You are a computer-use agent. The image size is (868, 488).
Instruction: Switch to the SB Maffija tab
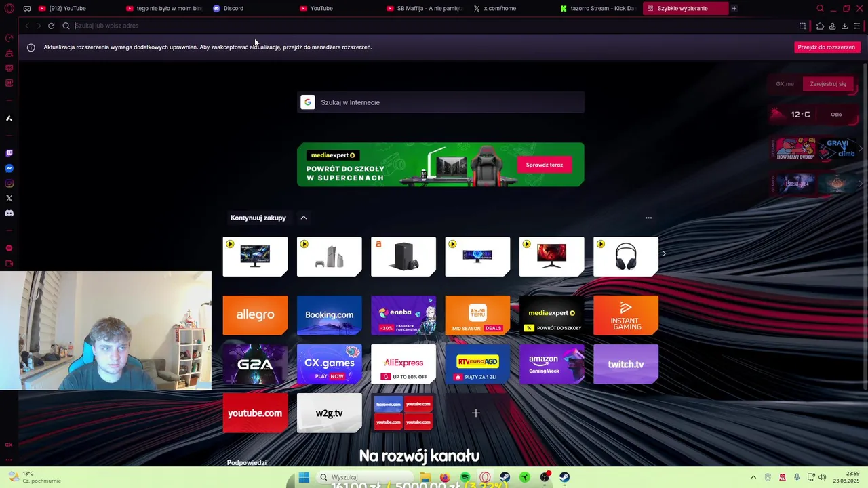[426, 8]
